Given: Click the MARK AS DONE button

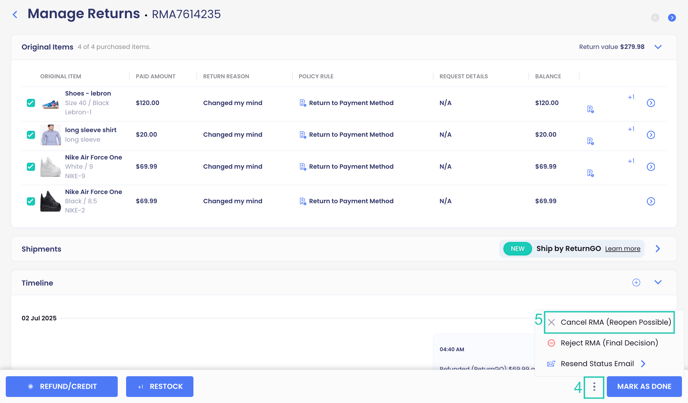Looking at the screenshot, I should click(644, 386).
